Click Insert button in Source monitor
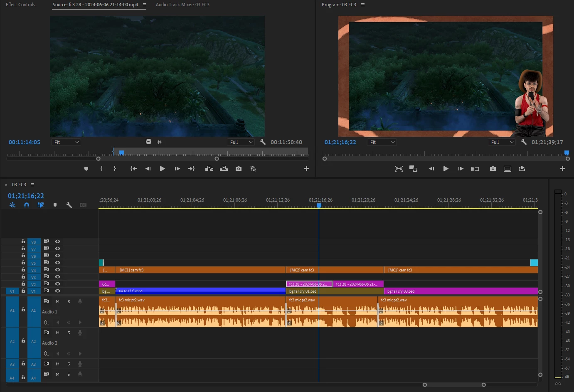The image size is (574, 392). [209, 169]
